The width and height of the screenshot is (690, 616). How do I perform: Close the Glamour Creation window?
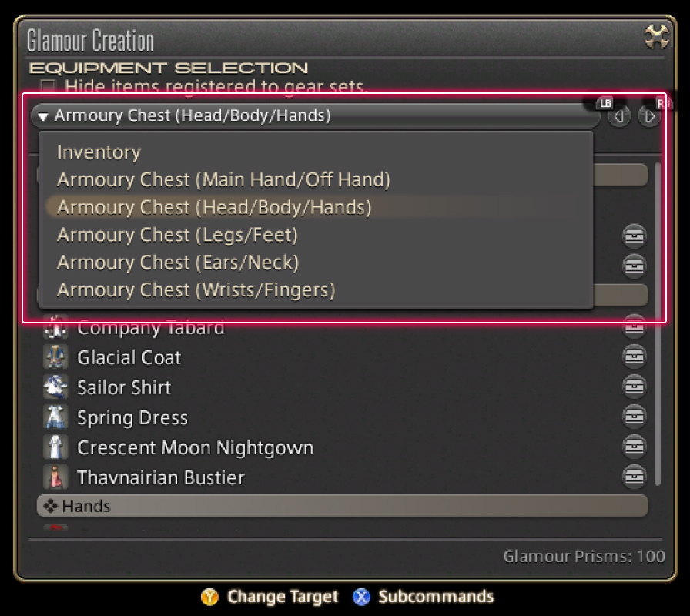[657, 36]
